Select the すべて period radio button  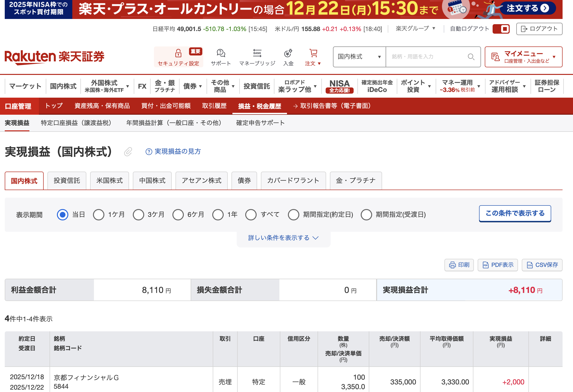point(251,214)
